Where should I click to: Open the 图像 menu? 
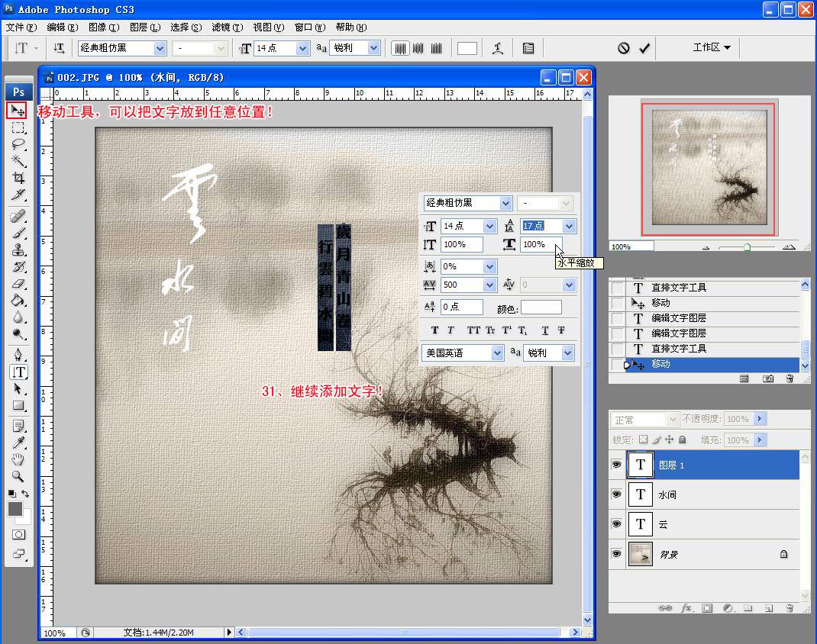(x=104, y=27)
